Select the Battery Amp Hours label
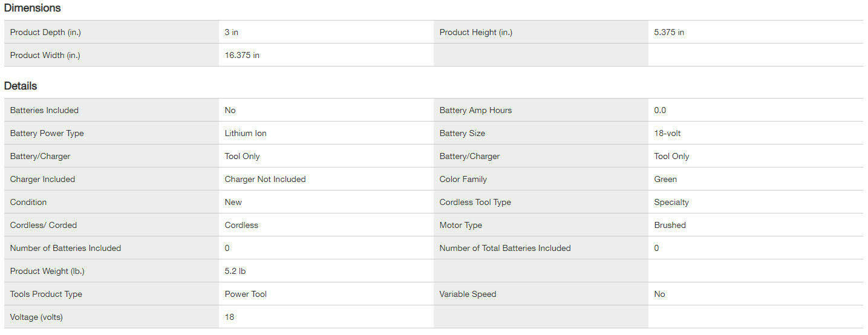The image size is (868, 335). 475,110
